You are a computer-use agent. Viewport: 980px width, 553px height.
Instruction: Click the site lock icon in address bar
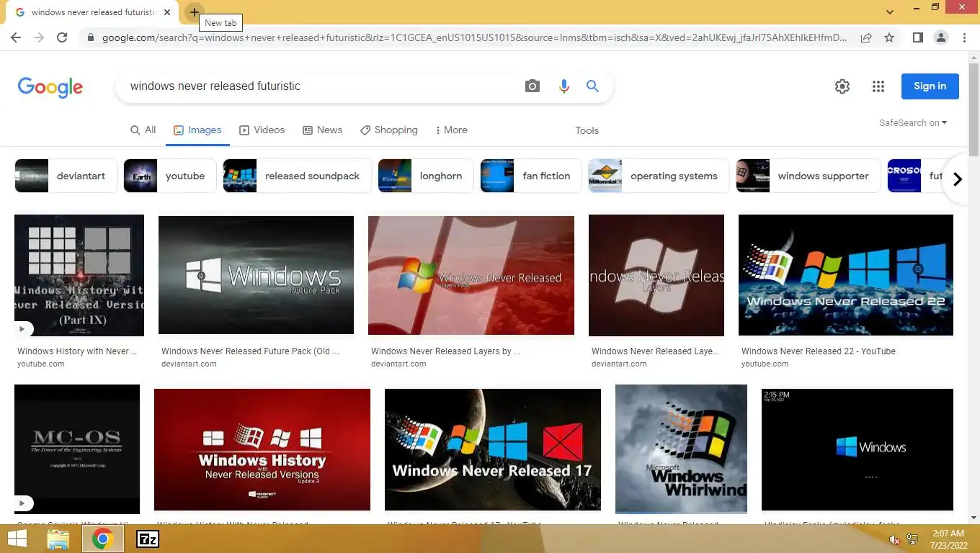[x=90, y=37]
